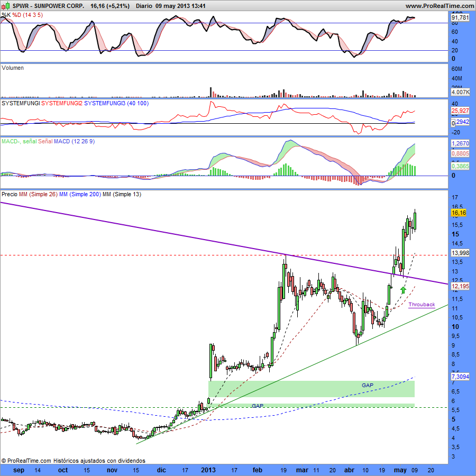Click the yellow 16,16 current price tag
Viewport: 476px width, 476px height.
pyautogui.click(x=459, y=213)
